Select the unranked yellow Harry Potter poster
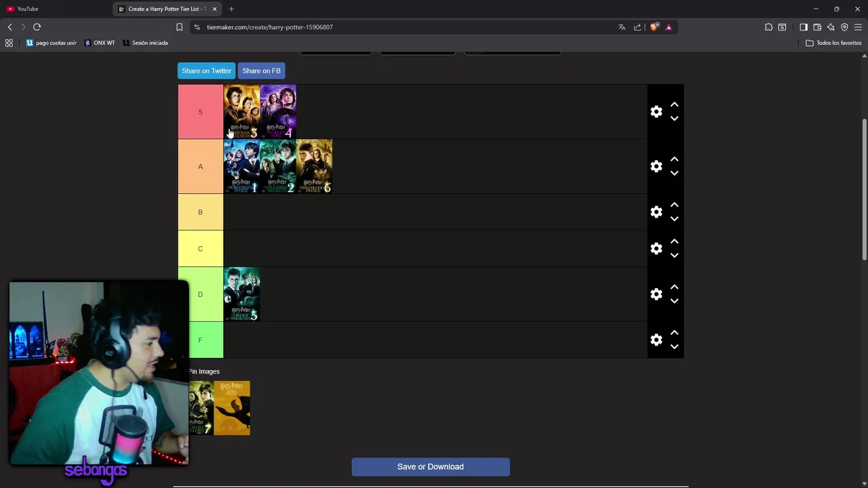 232,408
